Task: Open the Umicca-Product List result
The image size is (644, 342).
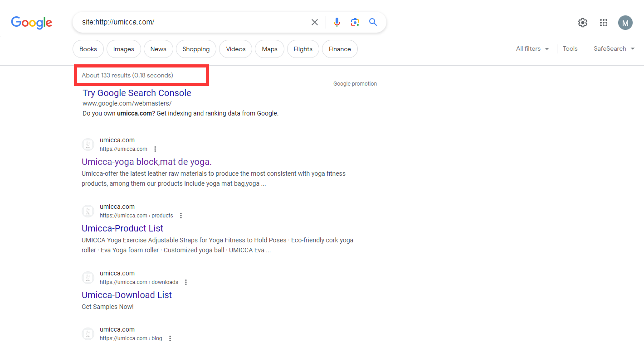Action: 122,228
